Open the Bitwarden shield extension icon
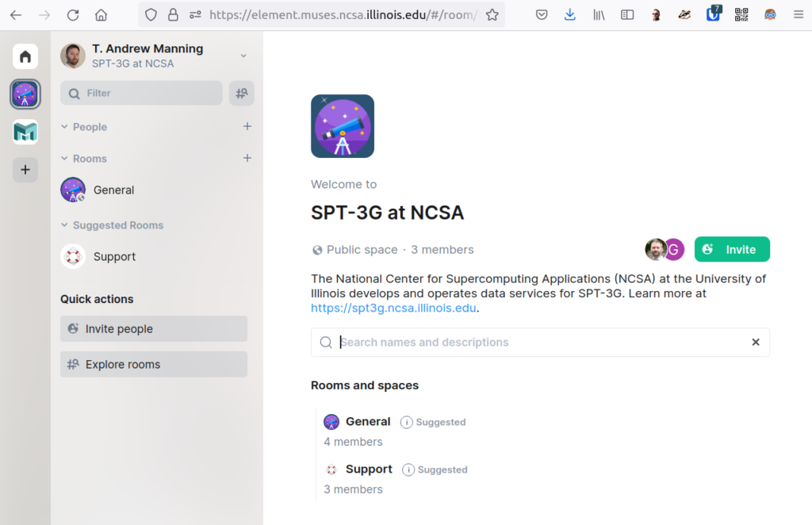812x525 pixels. pyautogui.click(x=713, y=13)
